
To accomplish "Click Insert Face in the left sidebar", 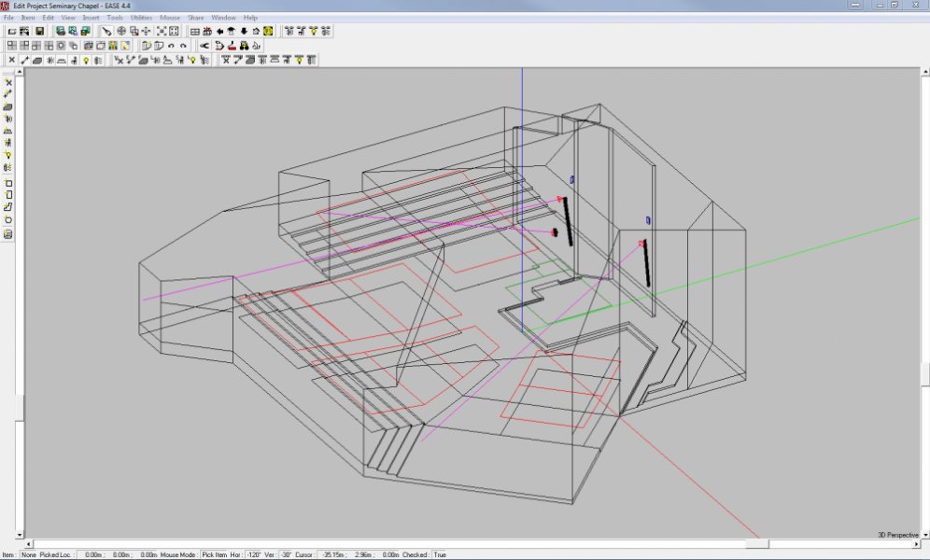I will [8, 107].
